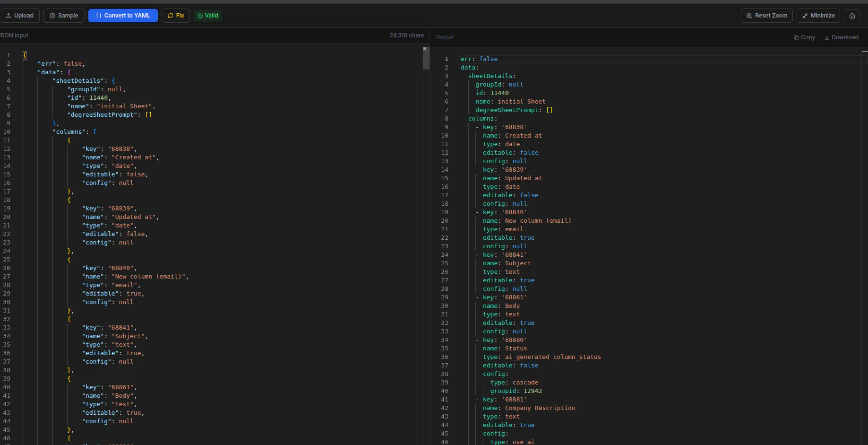Click name: initial Sheet in YAML output
868x445 pixels.
(x=510, y=102)
